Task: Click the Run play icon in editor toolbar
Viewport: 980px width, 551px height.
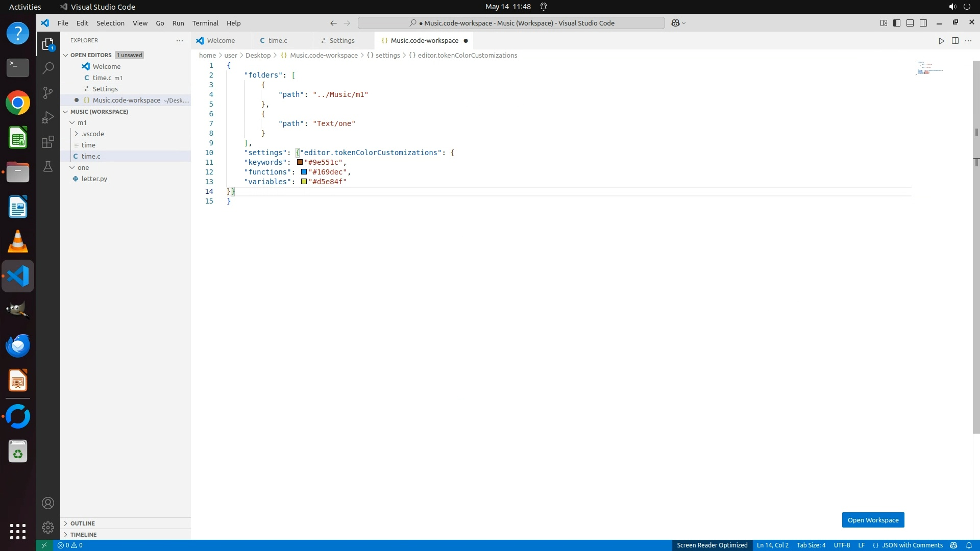Action: pyautogui.click(x=941, y=41)
